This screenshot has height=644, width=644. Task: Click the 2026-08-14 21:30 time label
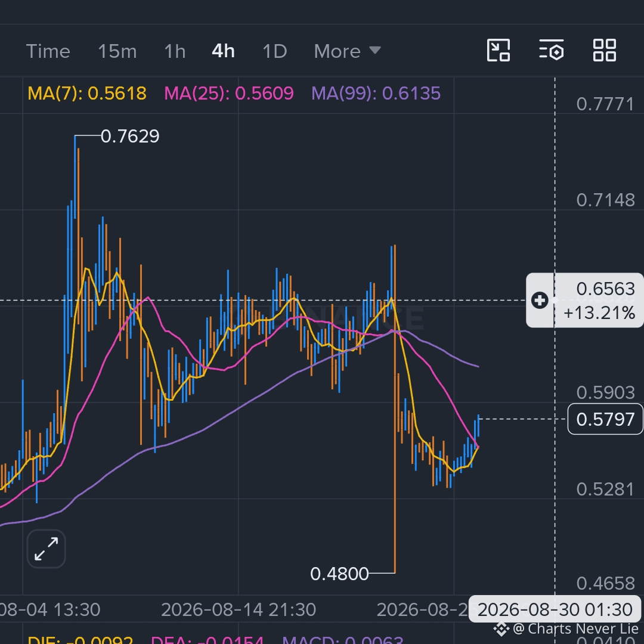point(238,610)
